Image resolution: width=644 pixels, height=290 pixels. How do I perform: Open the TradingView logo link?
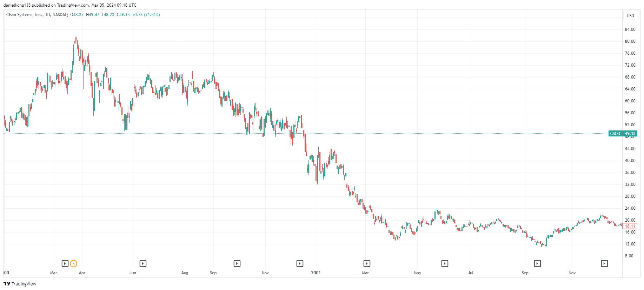20,284
